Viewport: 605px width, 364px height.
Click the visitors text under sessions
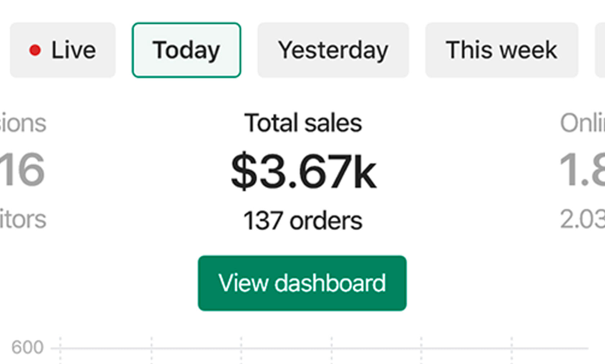click(23, 219)
